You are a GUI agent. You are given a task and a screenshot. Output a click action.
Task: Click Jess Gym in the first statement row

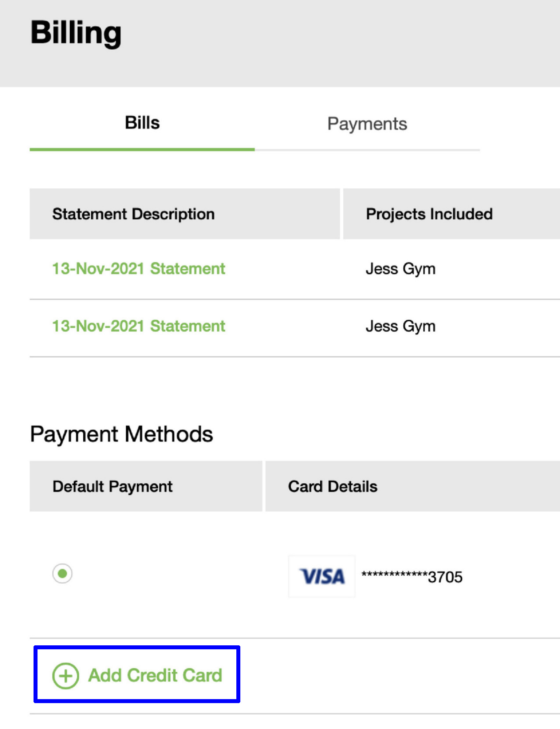400,269
